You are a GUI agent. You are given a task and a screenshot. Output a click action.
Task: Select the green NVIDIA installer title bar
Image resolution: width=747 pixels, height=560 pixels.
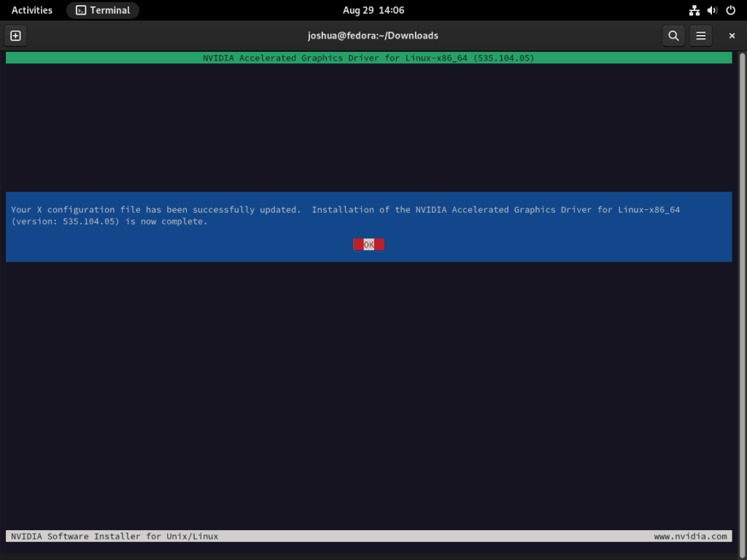click(367, 58)
